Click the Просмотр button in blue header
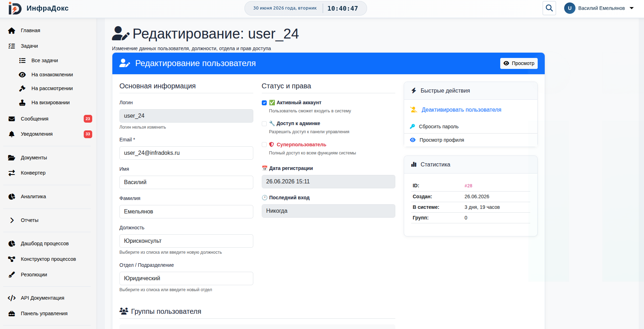 [x=519, y=63]
